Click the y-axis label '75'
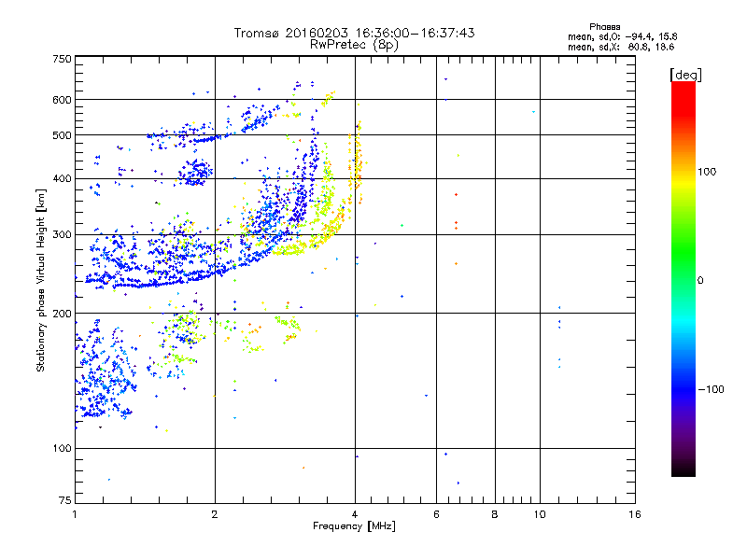 point(65,500)
